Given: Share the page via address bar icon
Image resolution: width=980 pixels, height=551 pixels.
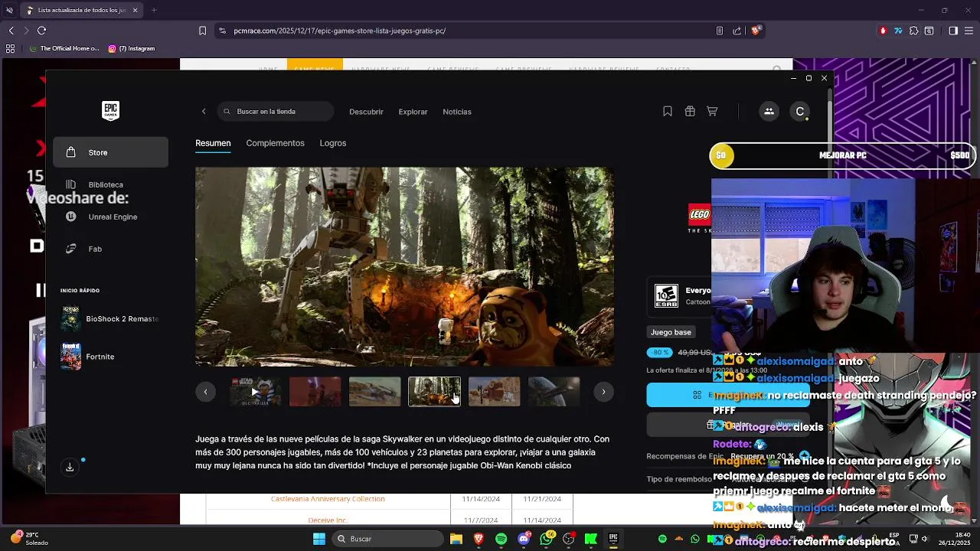Looking at the screenshot, I should click(737, 31).
